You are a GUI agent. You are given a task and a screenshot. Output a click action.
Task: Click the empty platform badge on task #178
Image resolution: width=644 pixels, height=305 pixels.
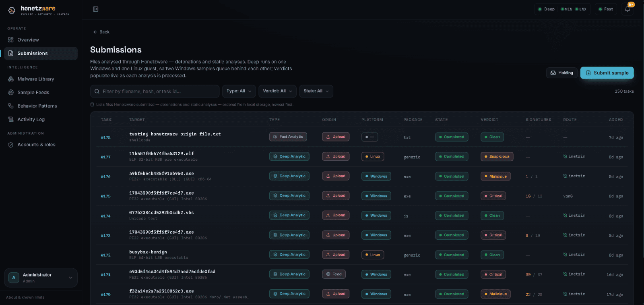369,137
